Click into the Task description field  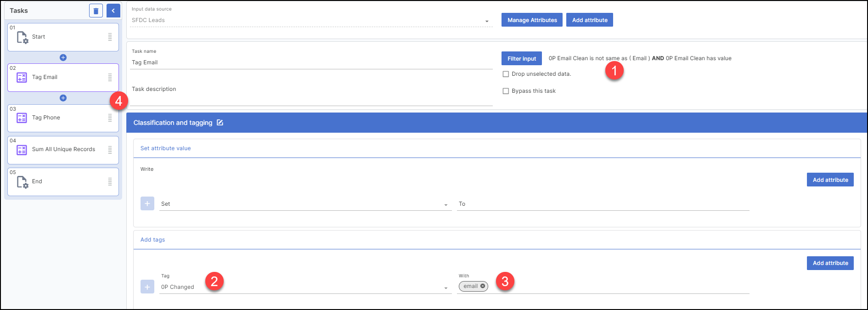coord(311,98)
